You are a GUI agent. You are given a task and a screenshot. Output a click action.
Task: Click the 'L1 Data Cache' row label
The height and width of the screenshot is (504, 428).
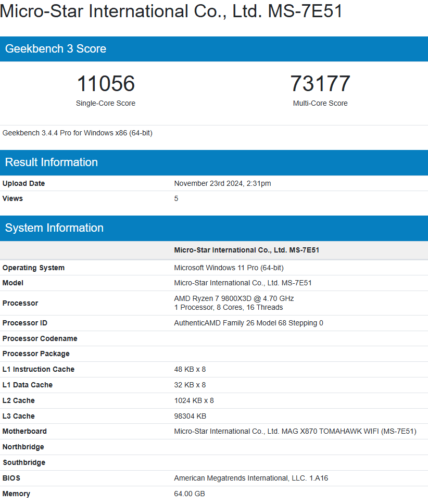click(27, 385)
